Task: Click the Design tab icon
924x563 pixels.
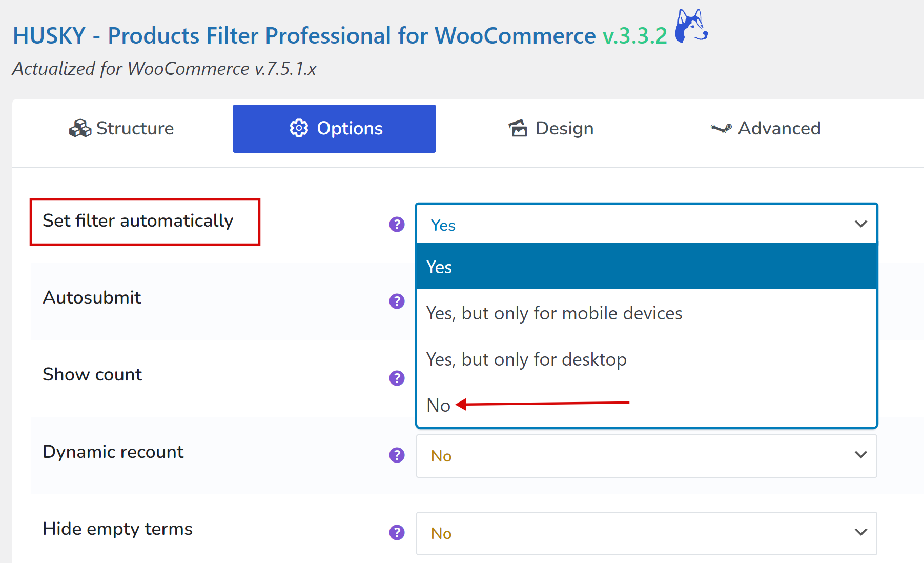Action: click(x=518, y=128)
